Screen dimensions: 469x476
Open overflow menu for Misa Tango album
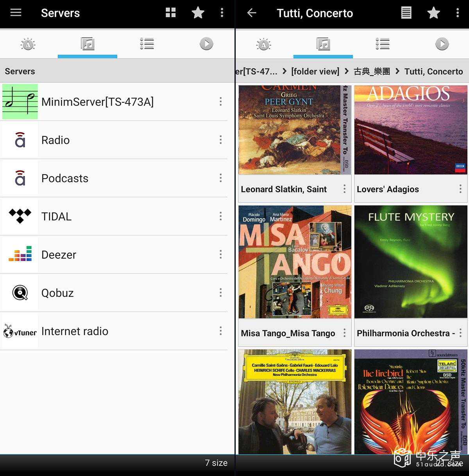pos(344,333)
